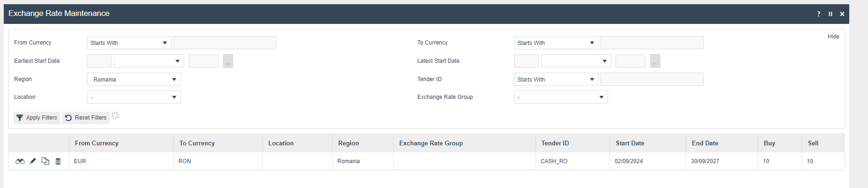
Task: Hide the filter panel via Hide link
Action: pos(833,37)
